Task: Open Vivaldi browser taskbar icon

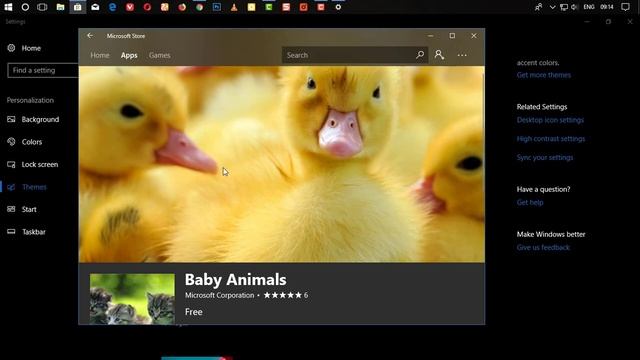Action: pyautogui.click(x=130, y=7)
